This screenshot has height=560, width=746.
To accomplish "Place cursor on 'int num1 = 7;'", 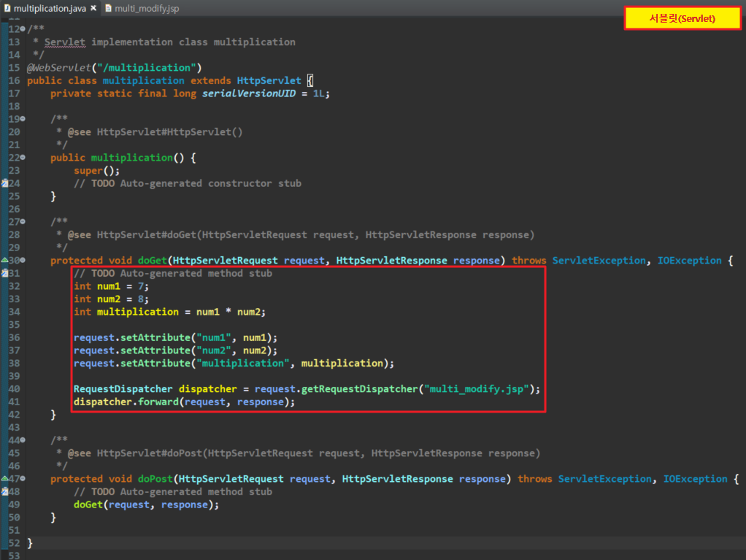I will (x=112, y=286).
